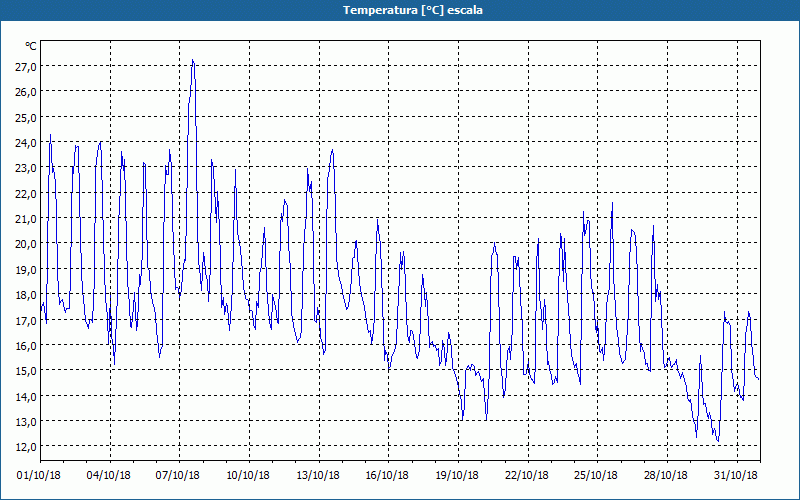Image resolution: width=800 pixels, height=500 pixels.
Task: Click the 23,0 y-axis label
Action: tap(26, 168)
